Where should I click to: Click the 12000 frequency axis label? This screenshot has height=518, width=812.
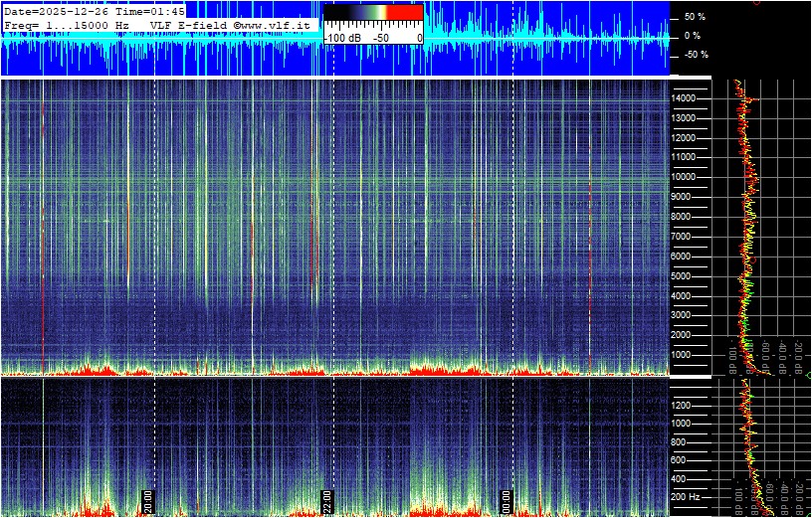pos(684,137)
